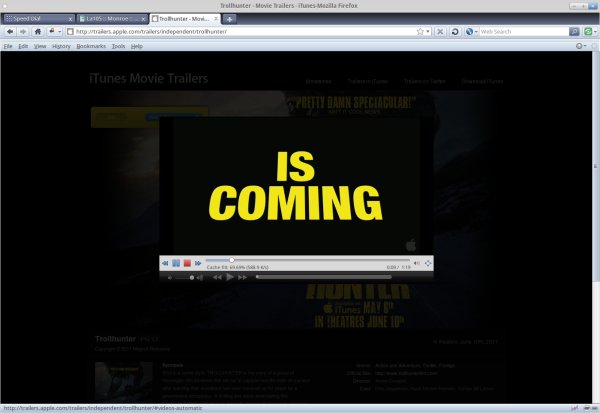Click the green sync icon in the toolbar
600x413 pixels.
[588, 32]
